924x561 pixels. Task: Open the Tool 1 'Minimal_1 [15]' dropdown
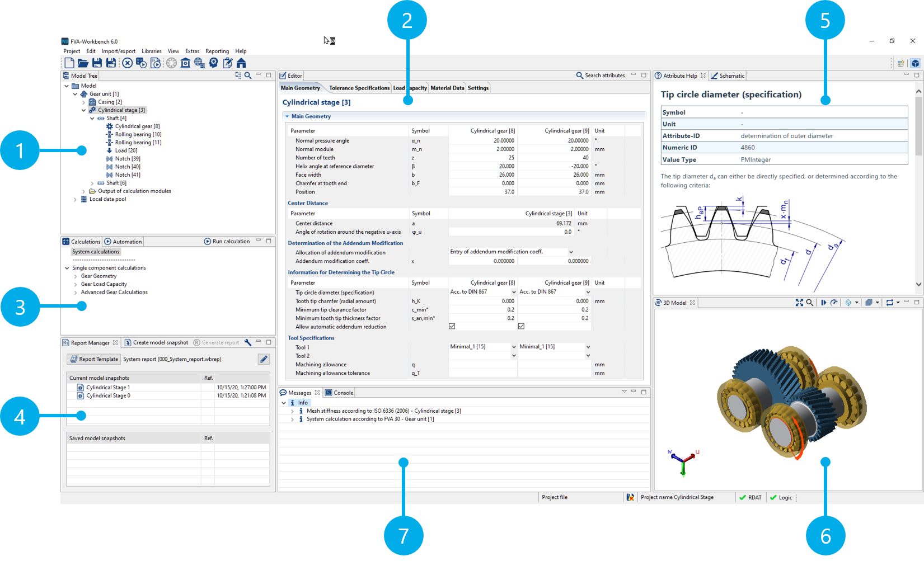[x=513, y=347]
